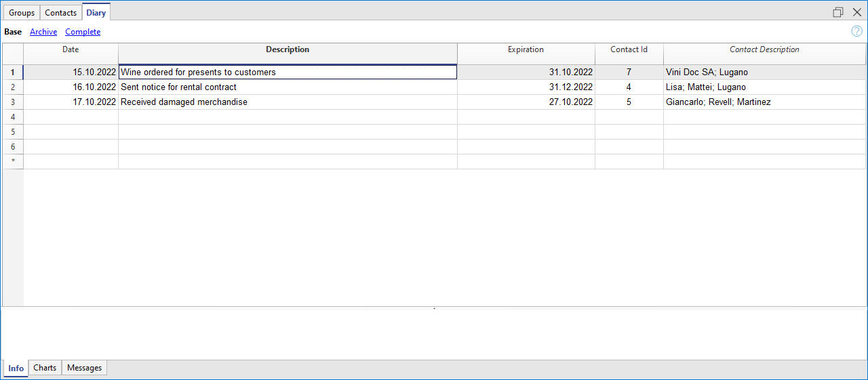Click the help question mark icon
This screenshot has width=868, height=380.
tap(856, 31)
